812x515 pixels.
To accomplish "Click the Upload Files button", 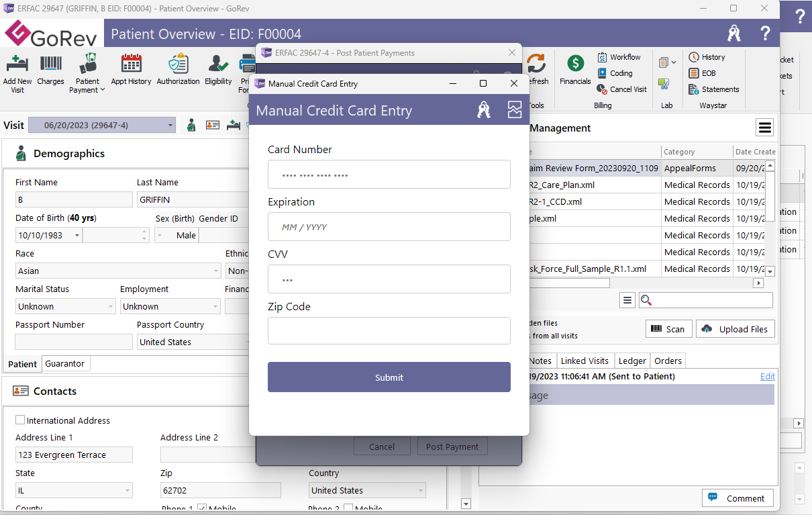I will [735, 329].
